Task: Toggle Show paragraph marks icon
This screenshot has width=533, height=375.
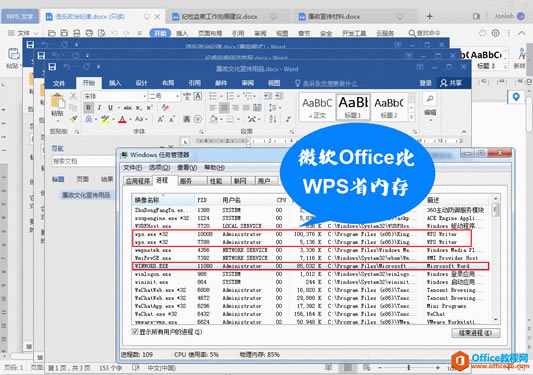Action: click(288, 119)
